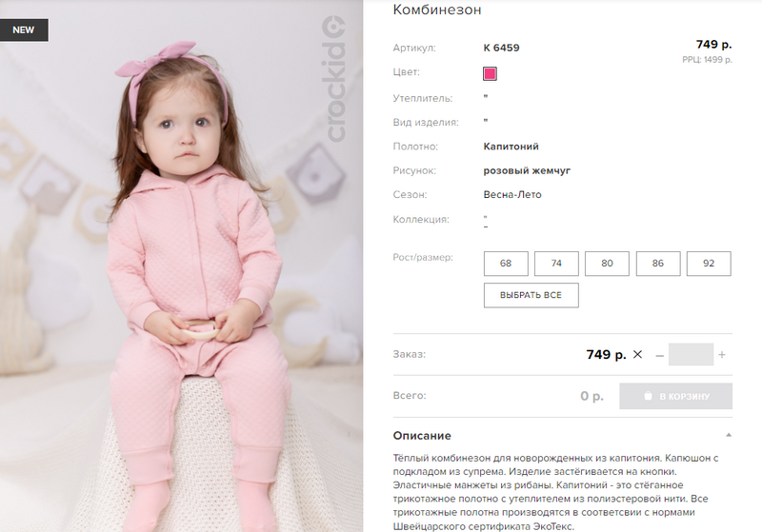Choose size 86

pyautogui.click(x=658, y=264)
